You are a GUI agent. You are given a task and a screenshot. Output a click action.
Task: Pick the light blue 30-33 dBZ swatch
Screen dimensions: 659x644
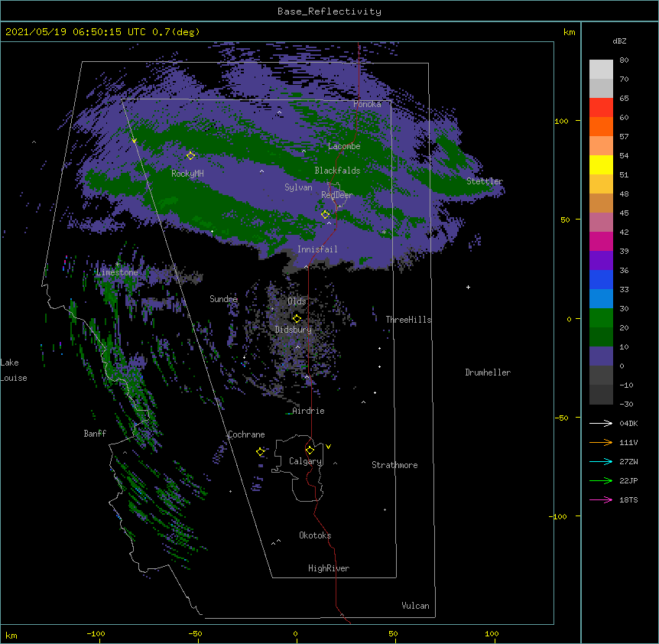tap(601, 299)
